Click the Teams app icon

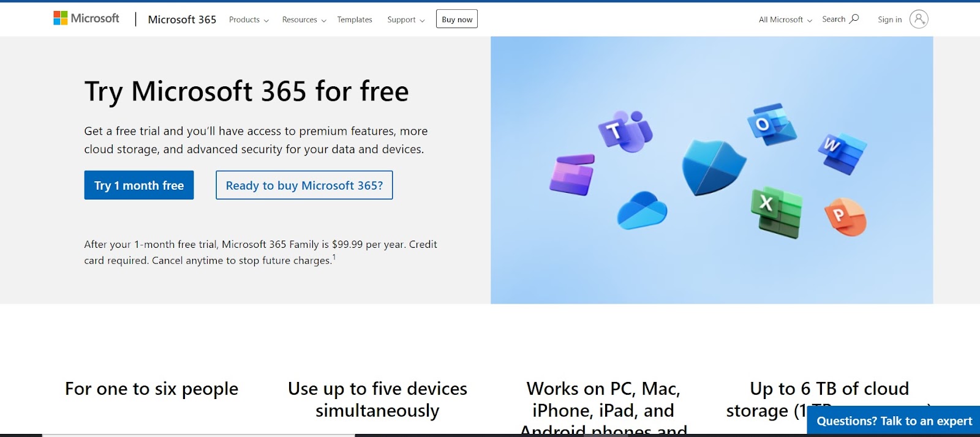point(625,132)
